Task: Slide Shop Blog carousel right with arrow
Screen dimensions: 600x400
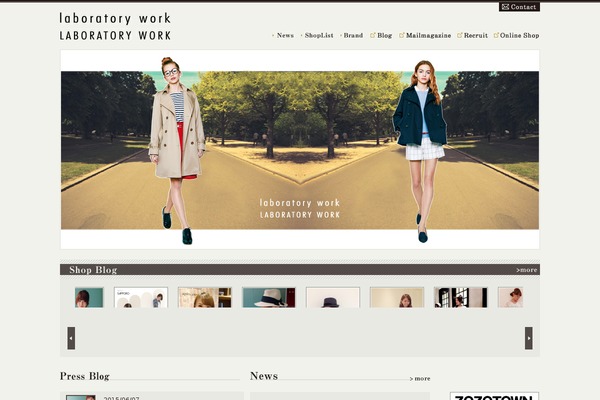Action: (x=528, y=338)
